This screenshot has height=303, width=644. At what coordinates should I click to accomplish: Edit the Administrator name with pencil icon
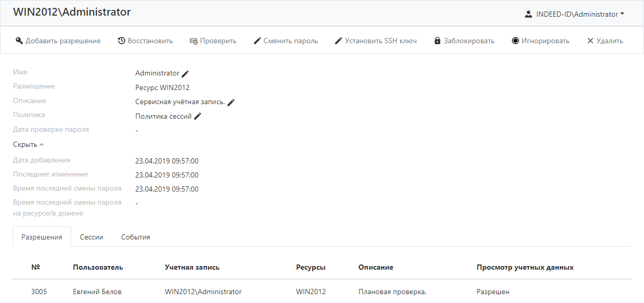point(185,74)
